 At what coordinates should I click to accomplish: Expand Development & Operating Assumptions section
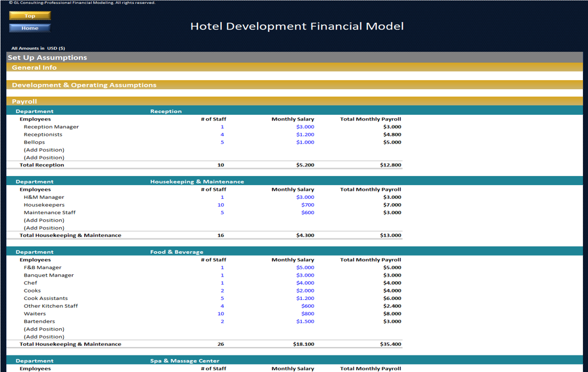(295, 85)
